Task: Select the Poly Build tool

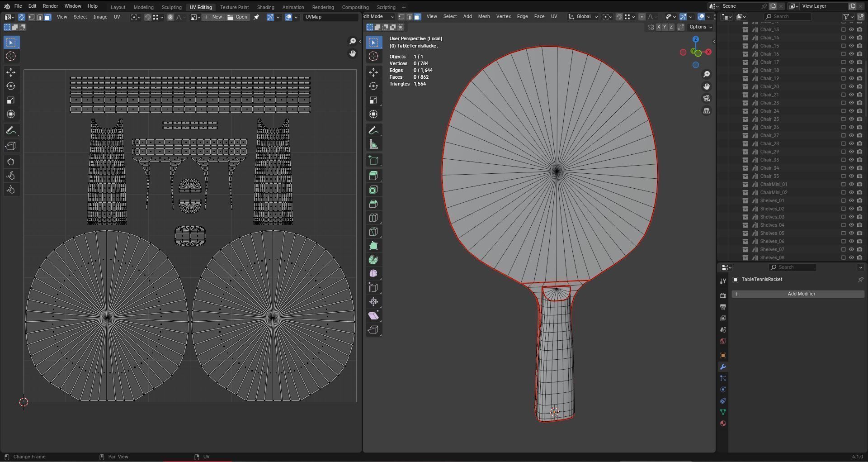Action: click(x=373, y=246)
